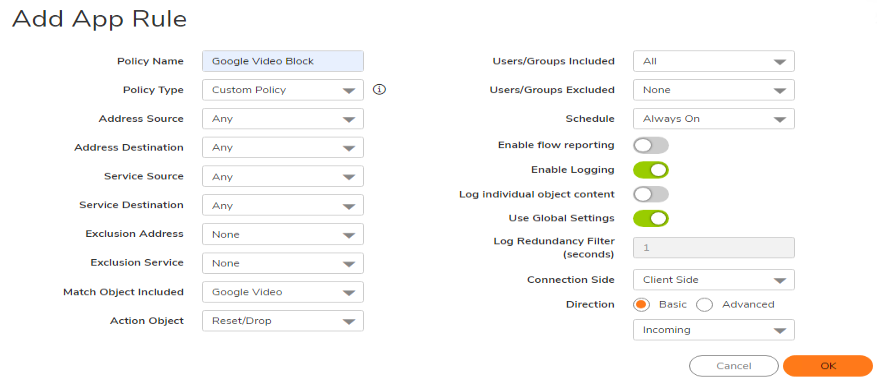877x383 pixels.
Task: Select the Basic direction radio button
Action: [641, 305]
